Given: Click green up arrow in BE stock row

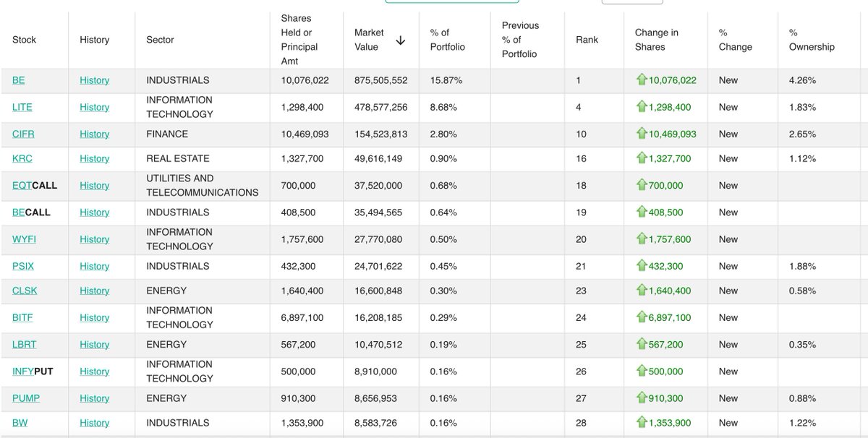Looking at the screenshot, I should click(x=642, y=80).
